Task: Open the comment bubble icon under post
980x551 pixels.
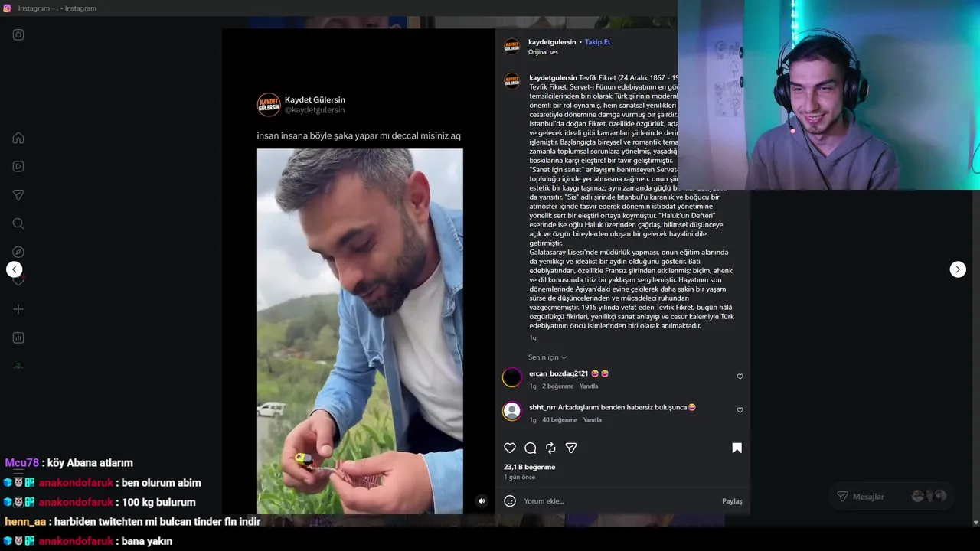Action: pyautogui.click(x=530, y=448)
